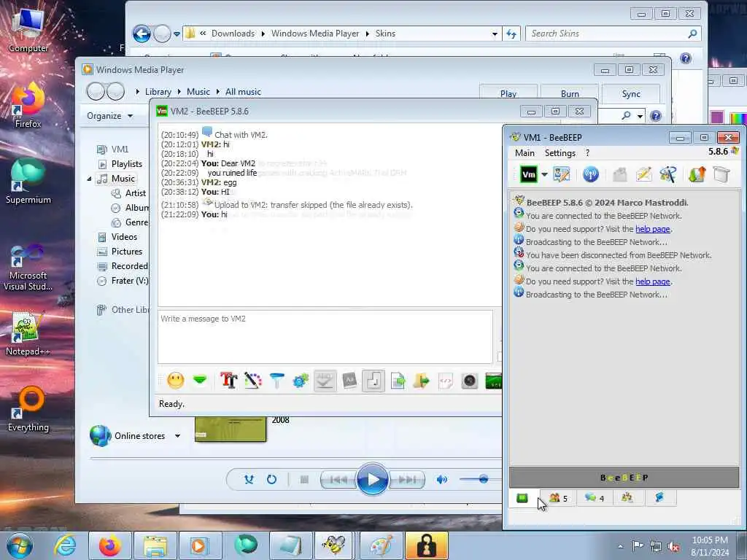The image size is (747, 560).
Task: Open the emoticon picker in the VM2 chat
Action: 175,381
